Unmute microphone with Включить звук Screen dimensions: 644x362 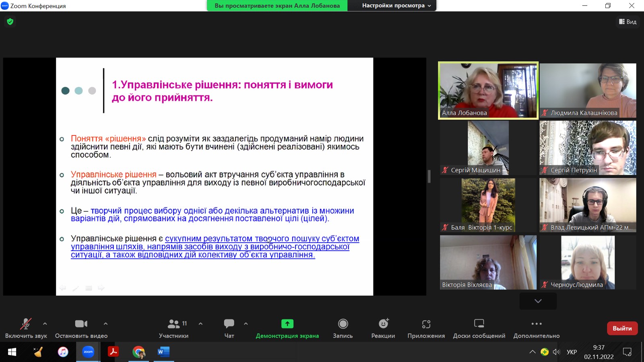click(x=26, y=328)
